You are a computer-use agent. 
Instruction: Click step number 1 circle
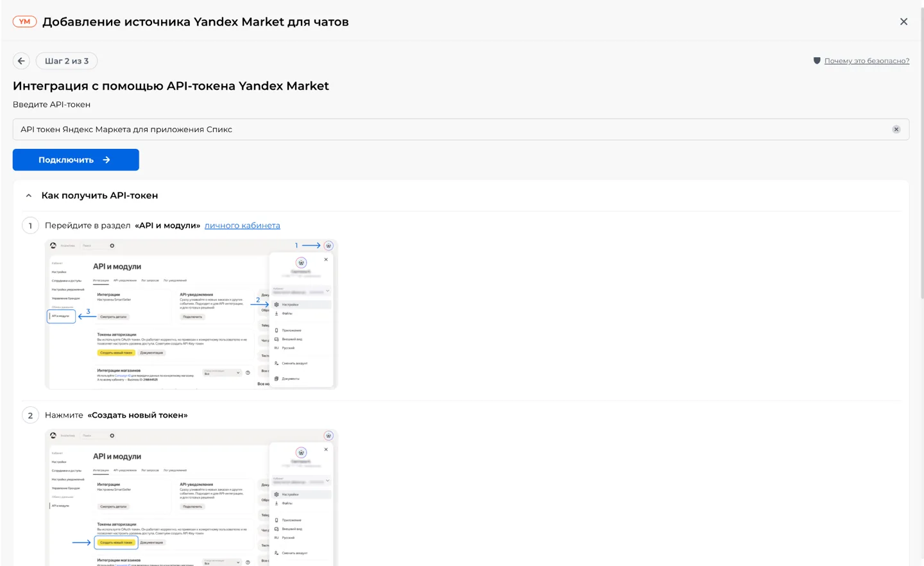point(30,226)
